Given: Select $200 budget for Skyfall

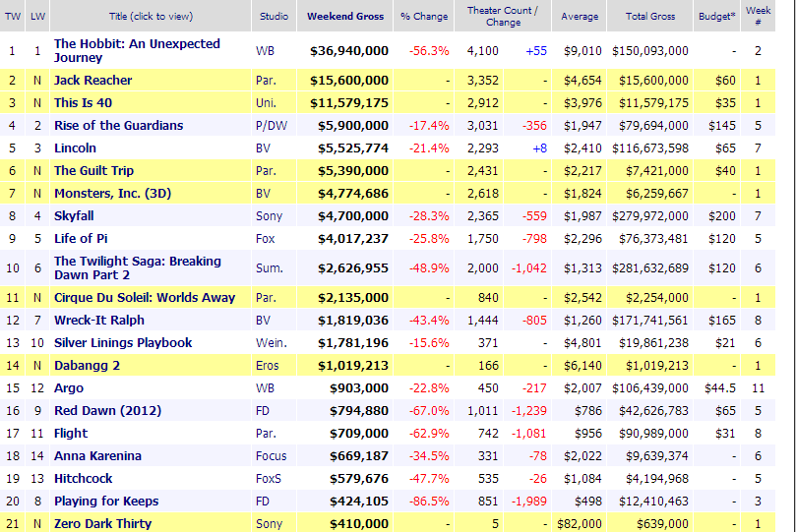Looking at the screenshot, I should pos(722,216).
